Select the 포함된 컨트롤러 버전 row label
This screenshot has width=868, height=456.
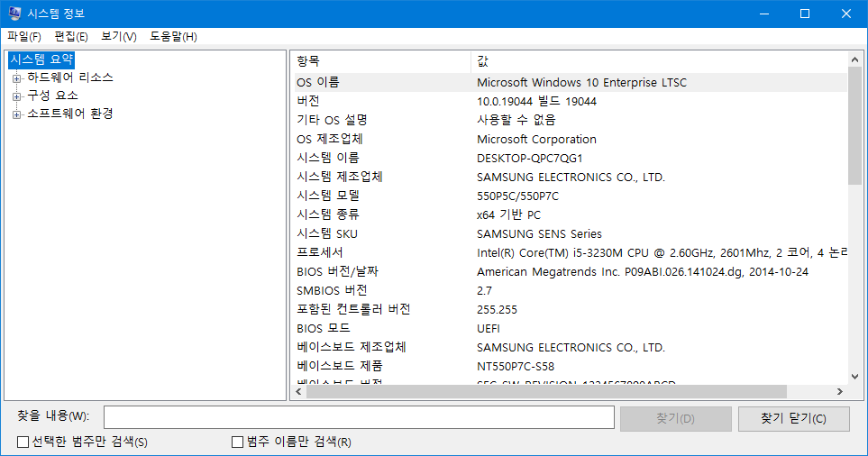(x=353, y=309)
